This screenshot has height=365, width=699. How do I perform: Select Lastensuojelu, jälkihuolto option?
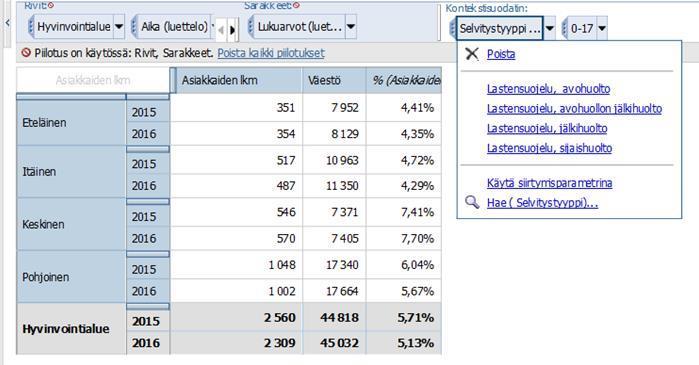pyautogui.click(x=547, y=128)
